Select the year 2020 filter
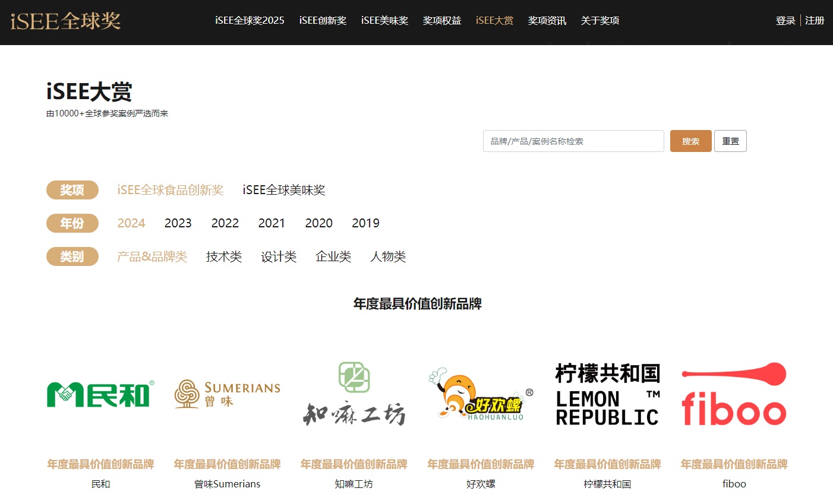Image resolution: width=833 pixels, height=504 pixels. click(x=319, y=223)
